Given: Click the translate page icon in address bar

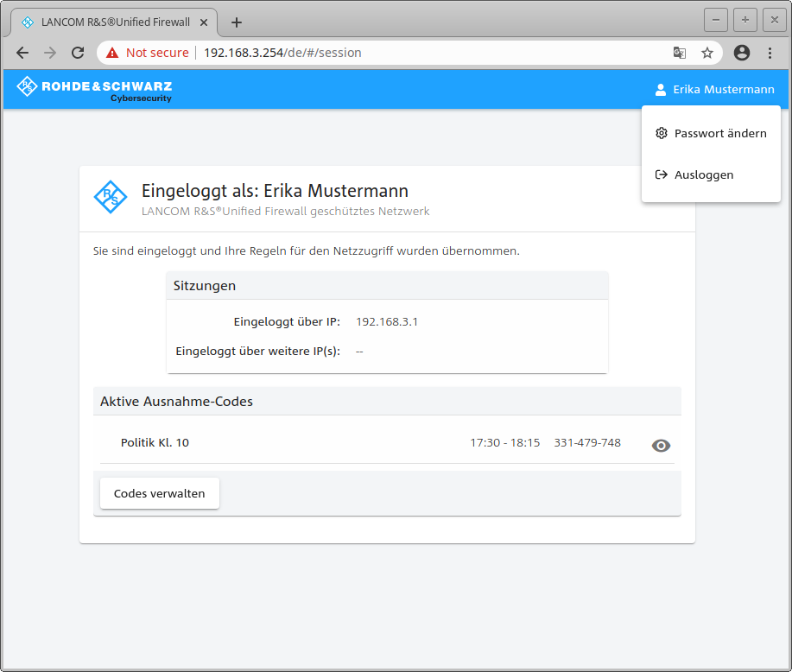Looking at the screenshot, I should pyautogui.click(x=680, y=53).
